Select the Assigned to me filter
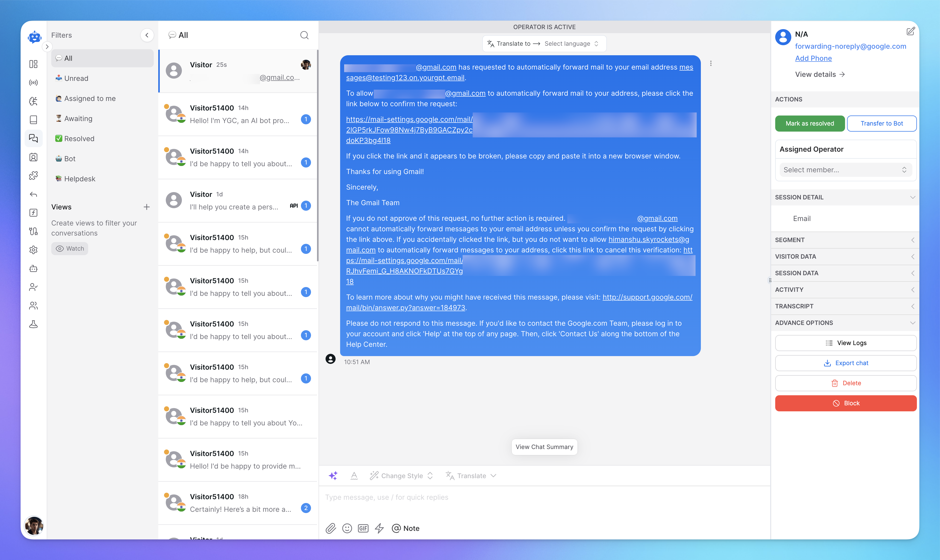Image resolution: width=940 pixels, height=560 pixels. pyautogui.click(x=102, y=98)
